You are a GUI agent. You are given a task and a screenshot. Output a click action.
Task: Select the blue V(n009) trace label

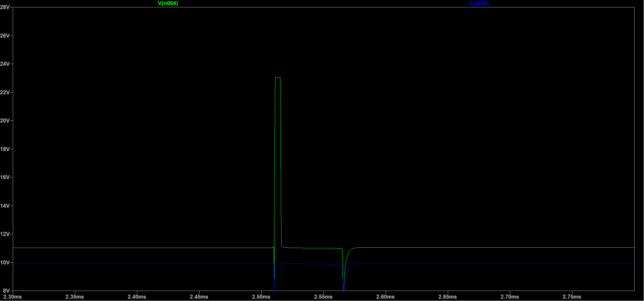(x=478, y=3)
